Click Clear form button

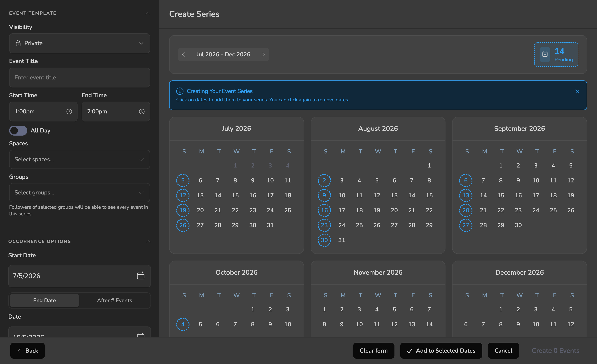click(374, 351)
